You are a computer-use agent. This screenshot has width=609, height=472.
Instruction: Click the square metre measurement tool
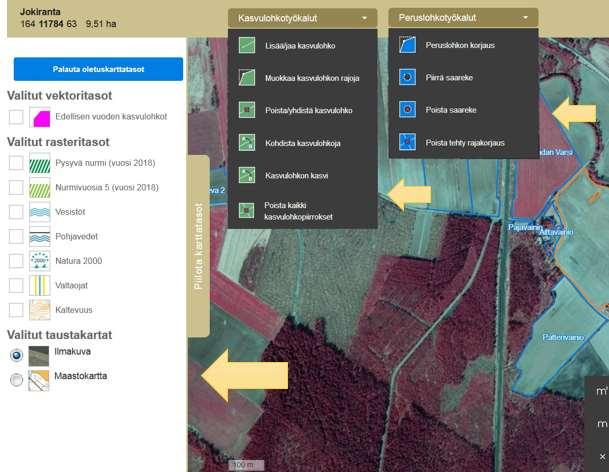pos(601,390)
